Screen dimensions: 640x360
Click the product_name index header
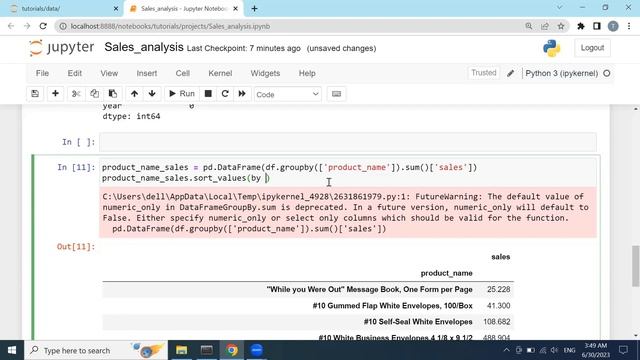click(x=447, y=273)
